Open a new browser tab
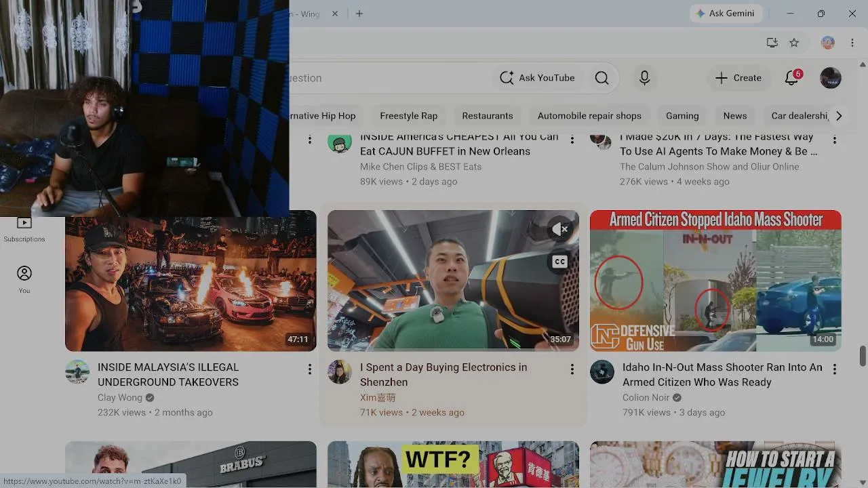This screenshot has width=868, height=488. [x=359, y=14]
